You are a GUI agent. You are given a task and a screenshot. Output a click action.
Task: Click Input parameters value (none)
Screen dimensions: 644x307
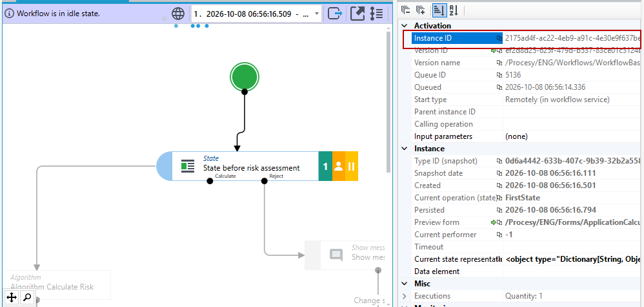[516, 136]
